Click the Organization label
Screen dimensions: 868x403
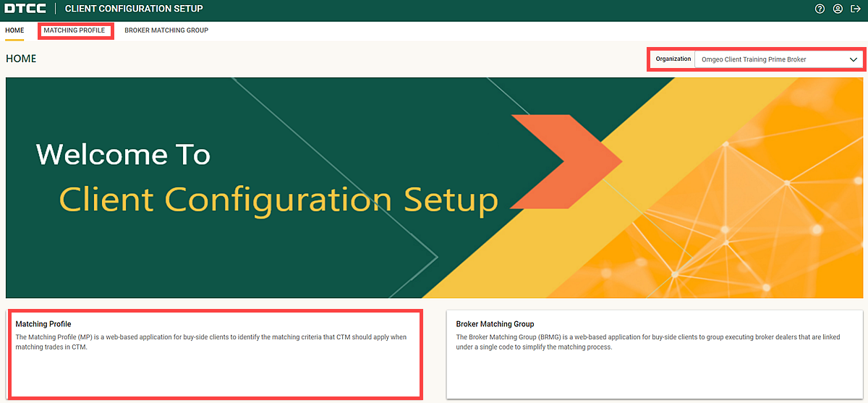coord(673,59)
